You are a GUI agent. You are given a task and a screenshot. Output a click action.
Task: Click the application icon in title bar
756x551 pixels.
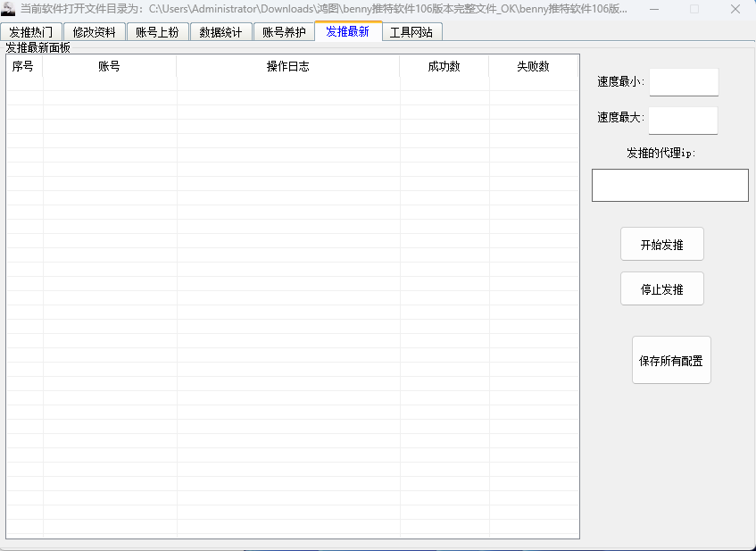click(x=8, y=9)
